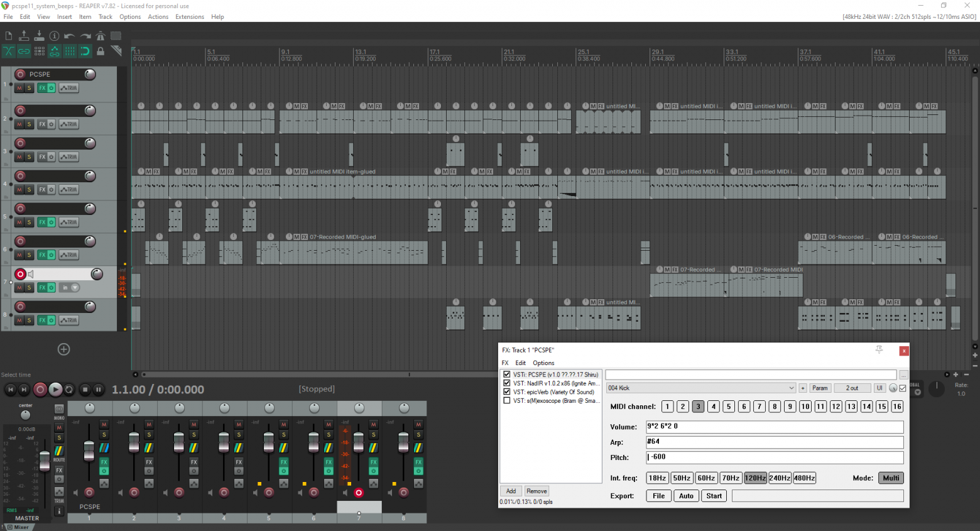This screenshot has height=531, width=980.
Task: Click the Remove FX button
Action: (536, 491)
